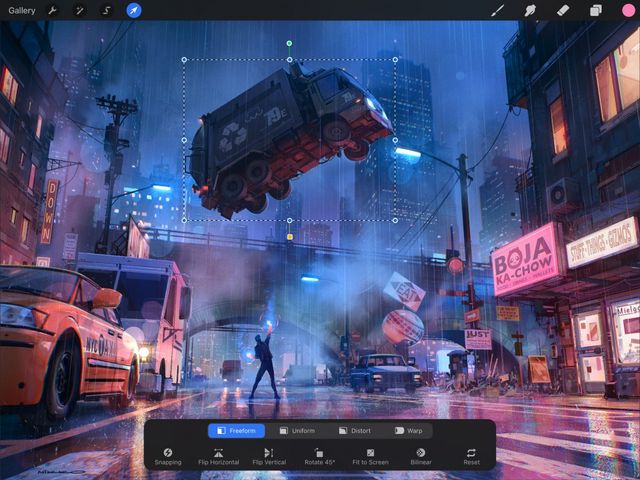Click the yellow bottom transform node
The height and width of the screenshot is (480, 640).
(x=290, y=237)
